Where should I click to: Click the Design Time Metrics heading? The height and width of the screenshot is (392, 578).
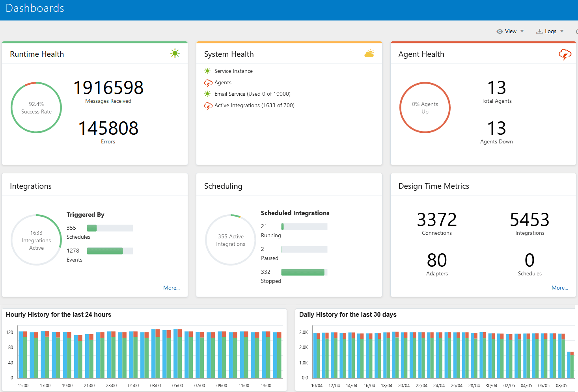pyautogui.click(x=434, y=186)
